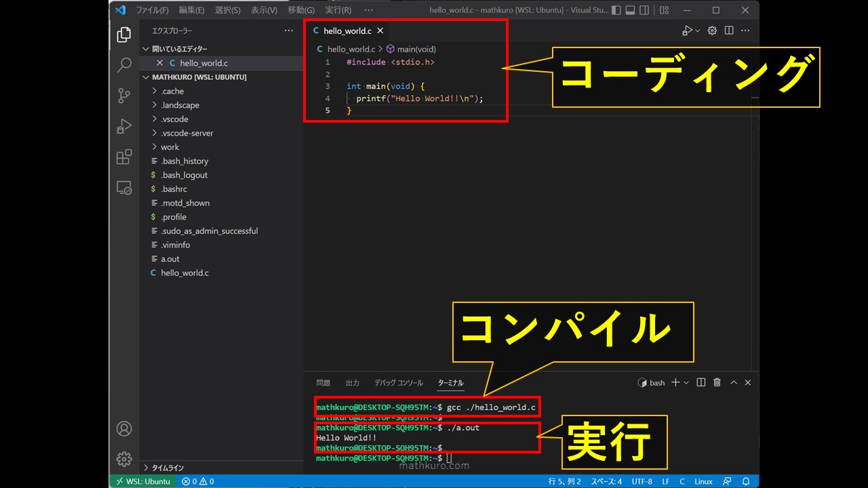The width and height of the screenshot is (868, 488).
Task: Open the editor More Actions ellipsis
Action: pyautogui.click(x=745, y=30)
